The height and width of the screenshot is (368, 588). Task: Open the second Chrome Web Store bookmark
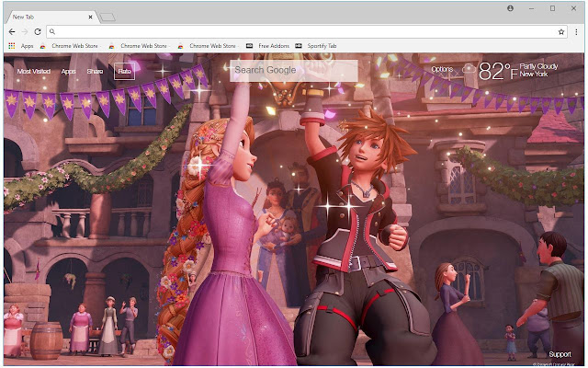(139, 46)
